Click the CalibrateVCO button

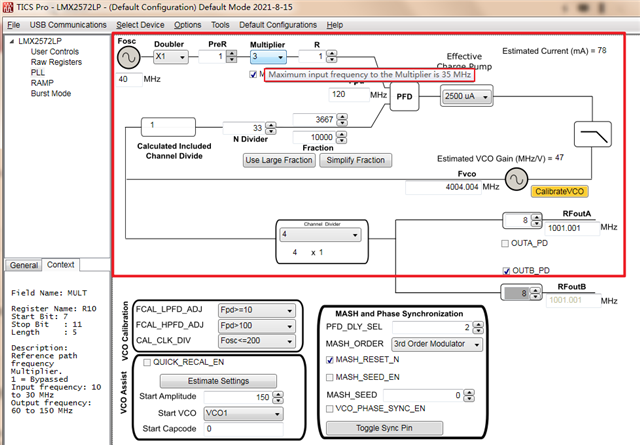point(559,191)
